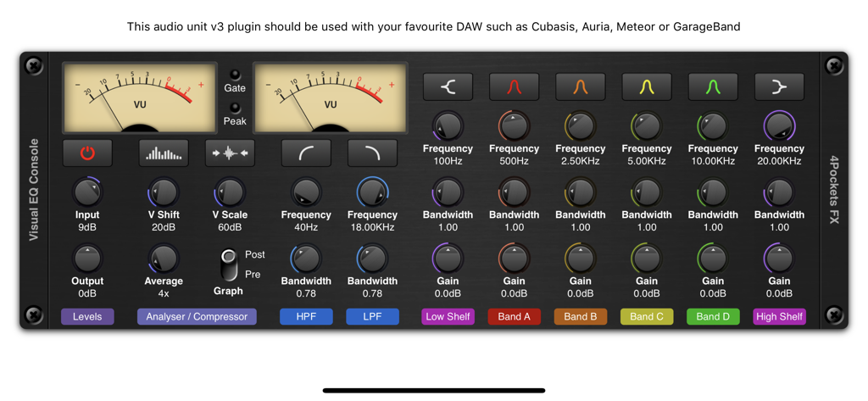868x401 pixels.
Task: Select the magenta High Shelf label
Action: coord(780,317)
